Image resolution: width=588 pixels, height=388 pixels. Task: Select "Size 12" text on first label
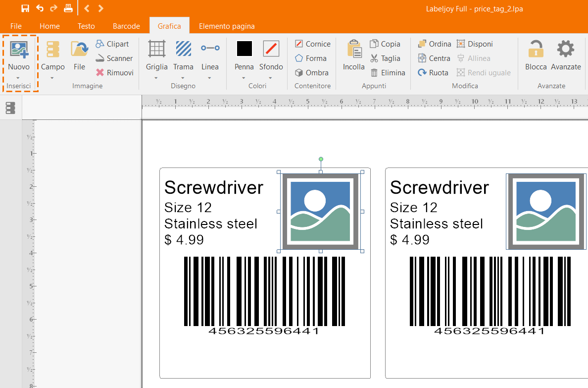tap(188, 207)
